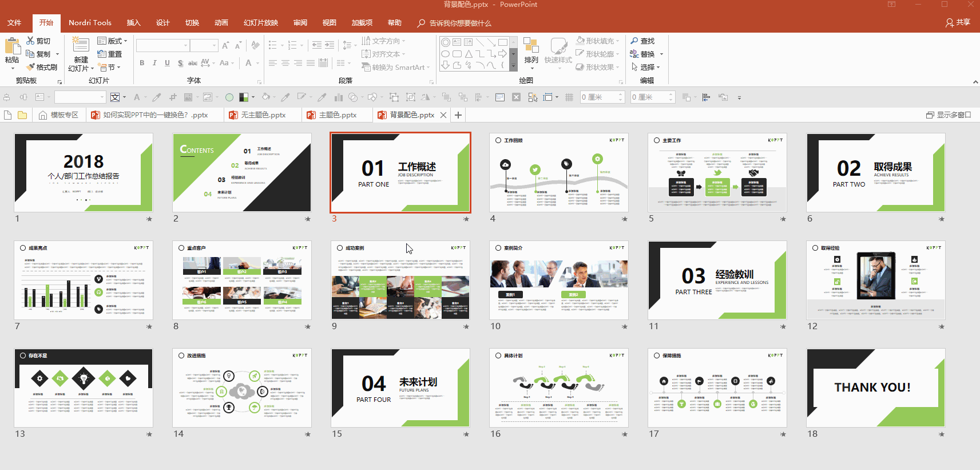Switch to the 设计 (Design) tab

[x=162, y=23]
